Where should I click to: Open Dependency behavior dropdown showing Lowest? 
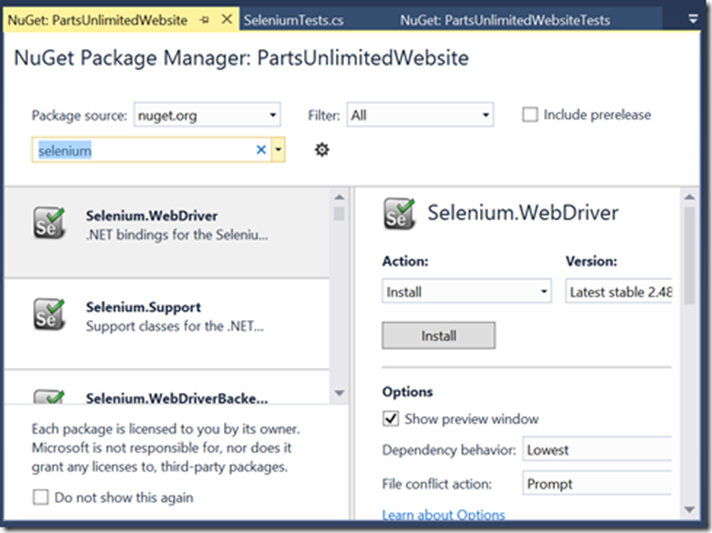(597, 449)
